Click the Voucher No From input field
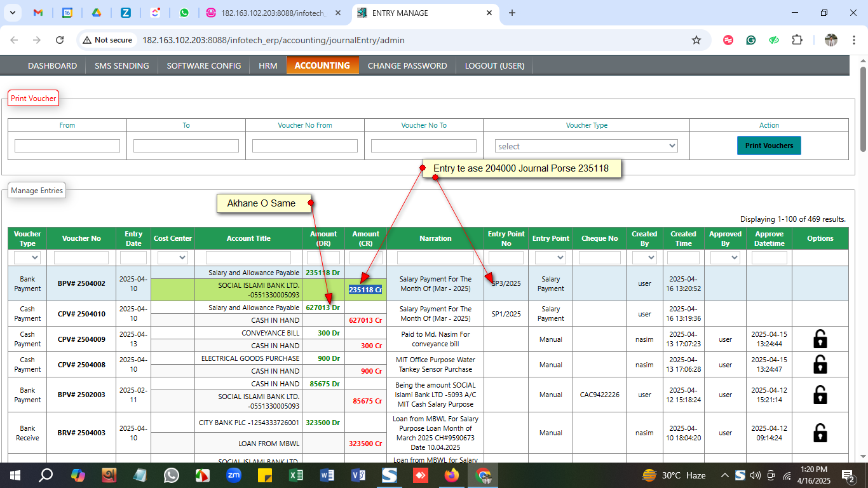This screenshot has height=488, width=868. 305,146
